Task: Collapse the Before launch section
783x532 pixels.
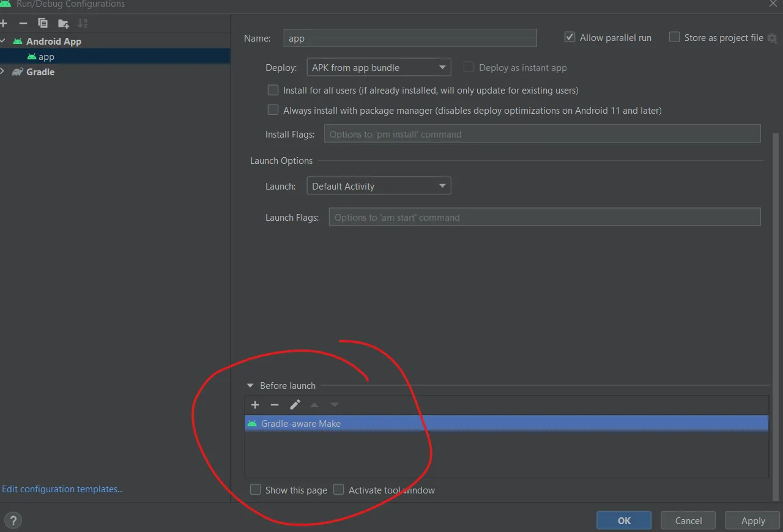Action: pos(250,386)
